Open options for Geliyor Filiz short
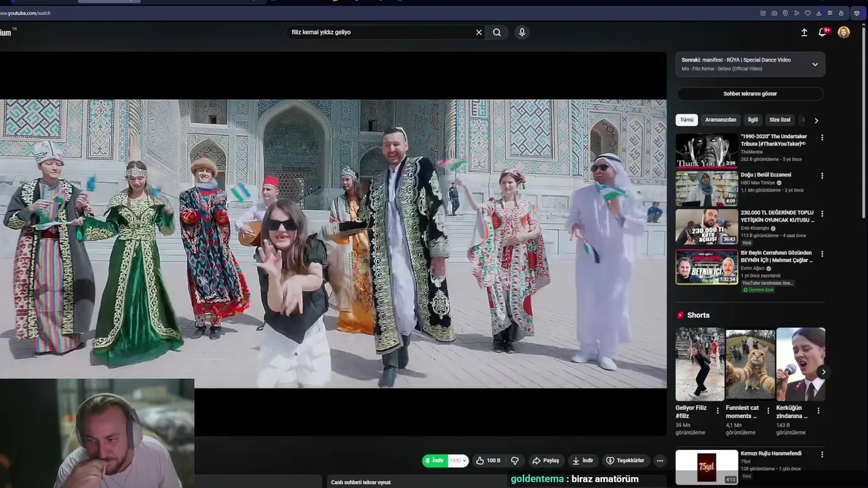 pyautogui.click(x=717, y=410)
